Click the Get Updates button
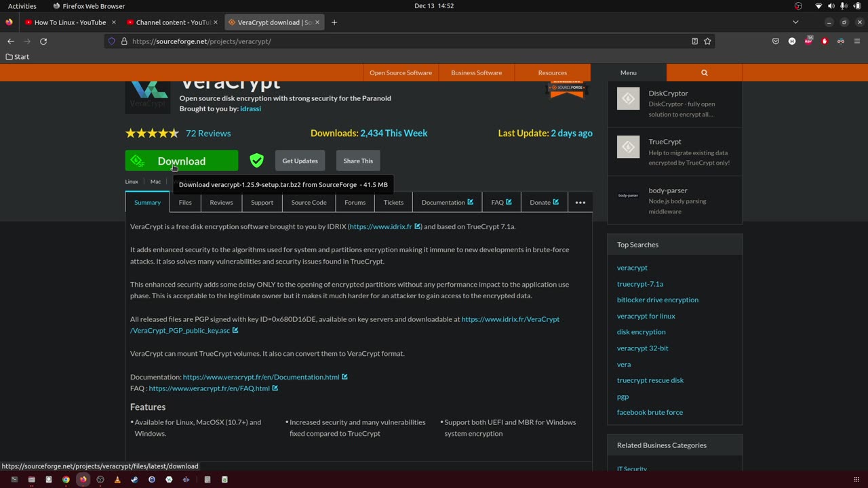This screenshot has height=488, width=868. coord(300,161)
